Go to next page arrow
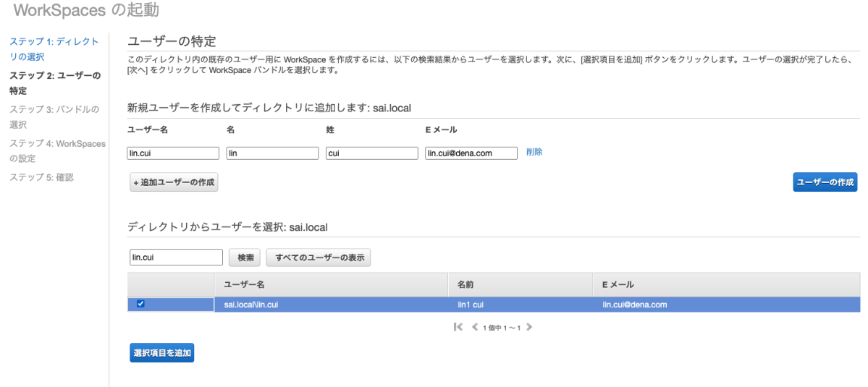This screenshot has height=387, width=868. coord(528,327)
